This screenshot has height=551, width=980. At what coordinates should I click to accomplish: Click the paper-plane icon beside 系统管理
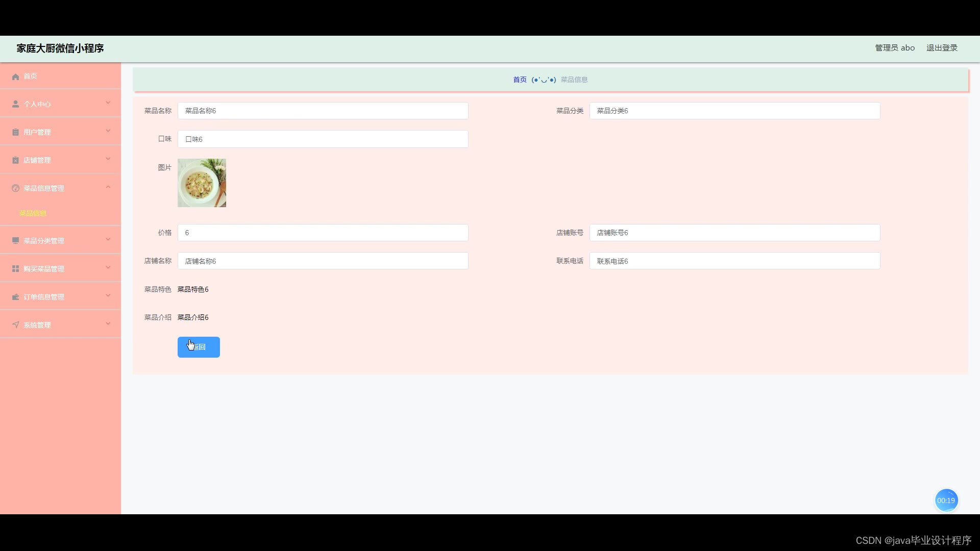pyautogui.click(x=15, y=325)
